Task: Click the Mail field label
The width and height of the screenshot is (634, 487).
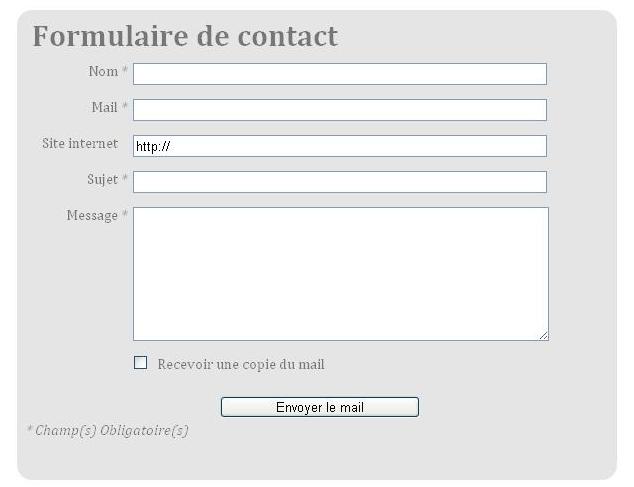Action: pos(104,107)
